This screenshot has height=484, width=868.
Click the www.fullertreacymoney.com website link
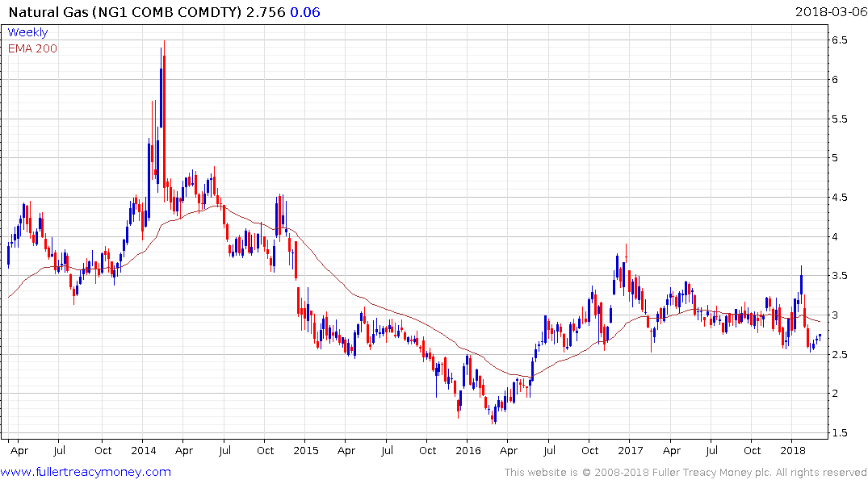[x=86, y=472]
